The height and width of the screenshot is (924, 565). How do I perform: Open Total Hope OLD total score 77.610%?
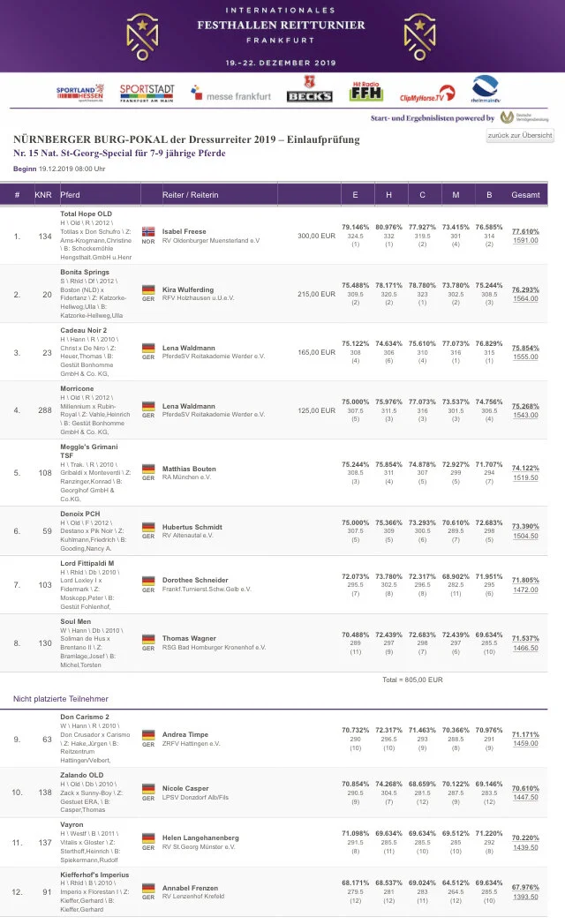click(525, 231)
